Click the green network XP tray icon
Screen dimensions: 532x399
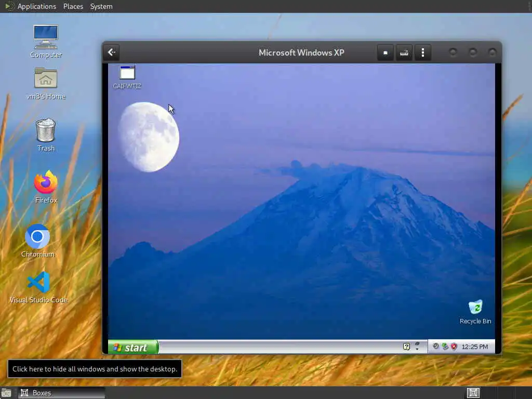445,347
